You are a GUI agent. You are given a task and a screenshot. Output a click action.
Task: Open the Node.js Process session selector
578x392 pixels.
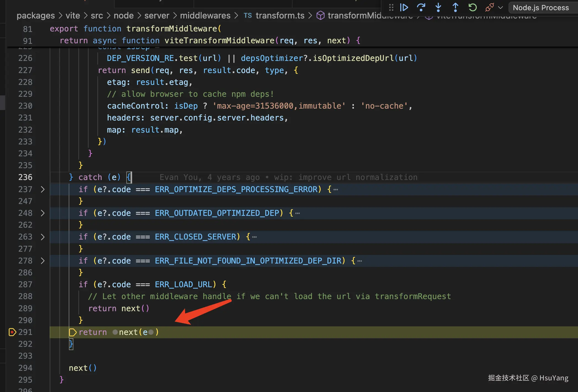pos(540,7)
